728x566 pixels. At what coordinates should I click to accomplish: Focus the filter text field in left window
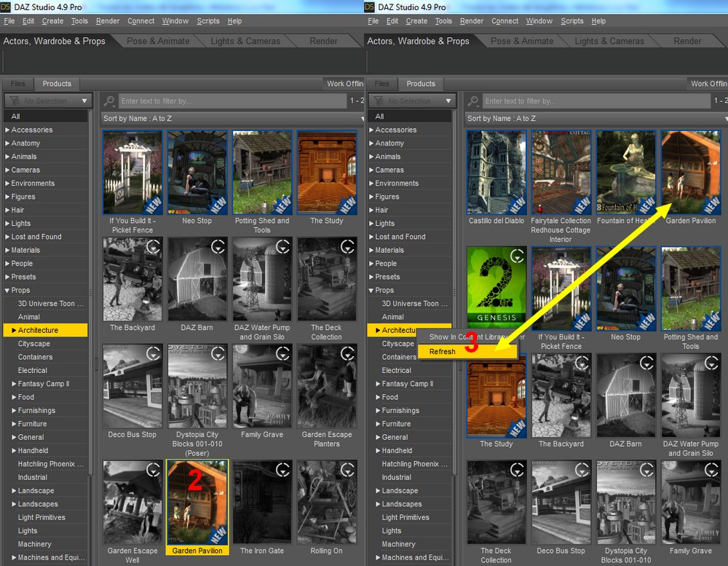[x=232, y=101]
